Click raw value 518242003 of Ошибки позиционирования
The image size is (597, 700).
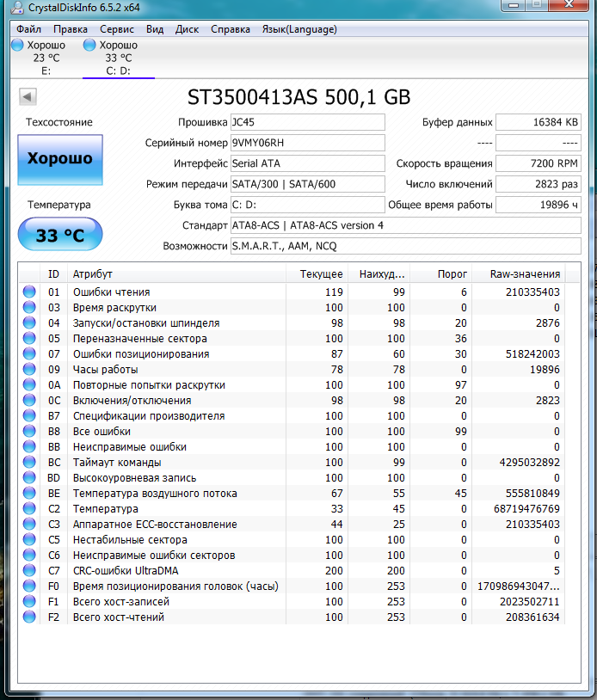coord(532,354)
